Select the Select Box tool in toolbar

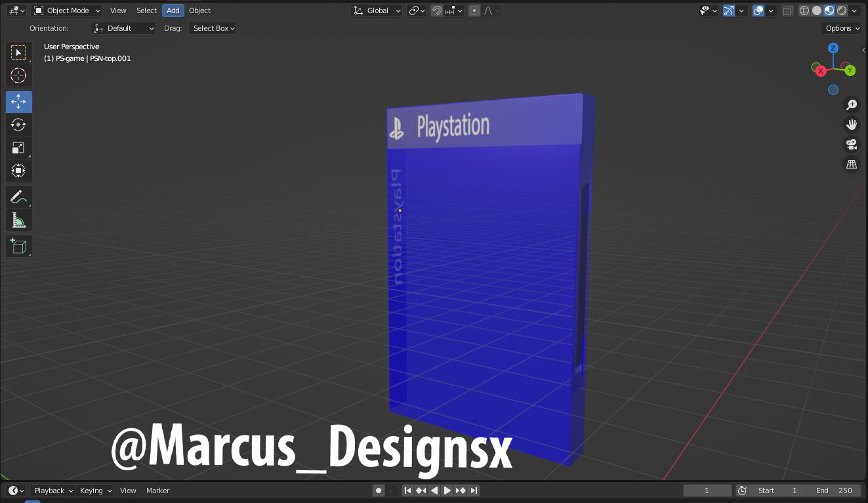point(18,52)
